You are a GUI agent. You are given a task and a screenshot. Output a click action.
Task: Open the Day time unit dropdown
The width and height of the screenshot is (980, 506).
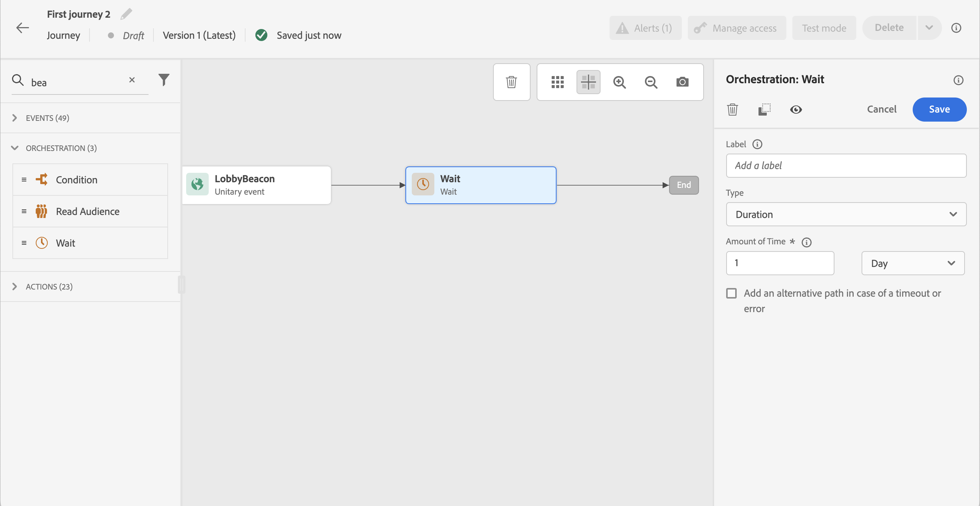pos(912,263)
